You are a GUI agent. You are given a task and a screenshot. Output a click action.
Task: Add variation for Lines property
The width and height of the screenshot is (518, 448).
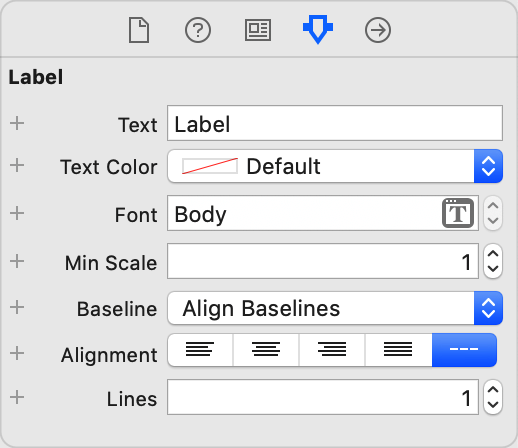click(17, 397)
